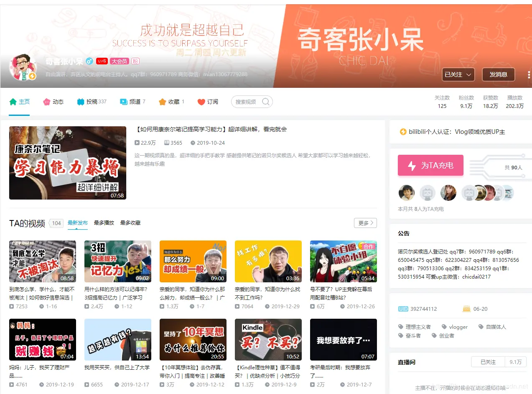532x394 pixels.
Task: Click the pink 为TA充电 button
Action: coord(430,165)
